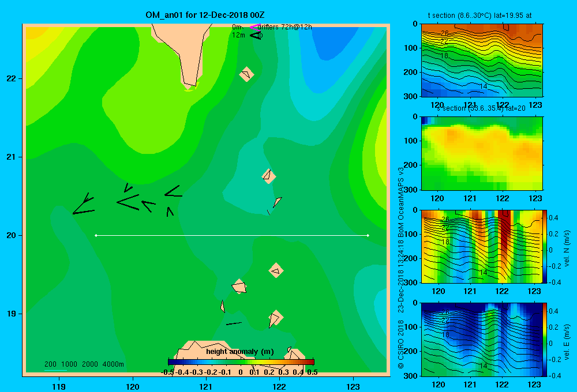Click latitude label 22 on main map axis

(x=12, y=78)
